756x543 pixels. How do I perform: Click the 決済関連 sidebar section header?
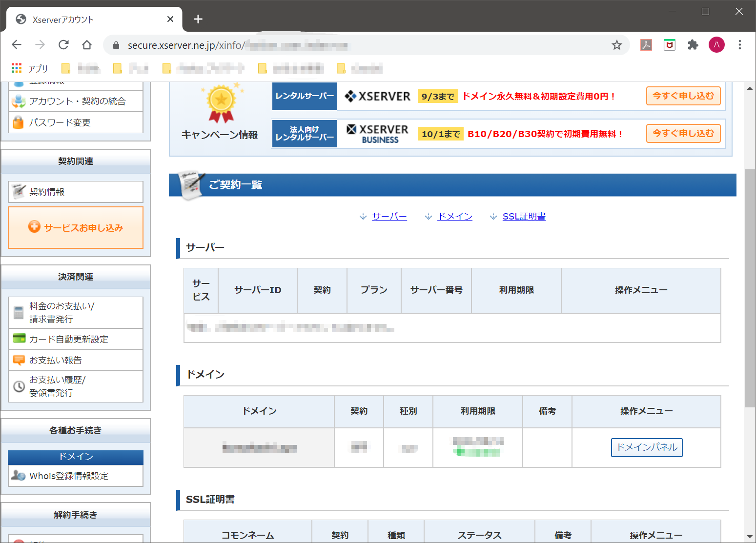tap(76, 277)
